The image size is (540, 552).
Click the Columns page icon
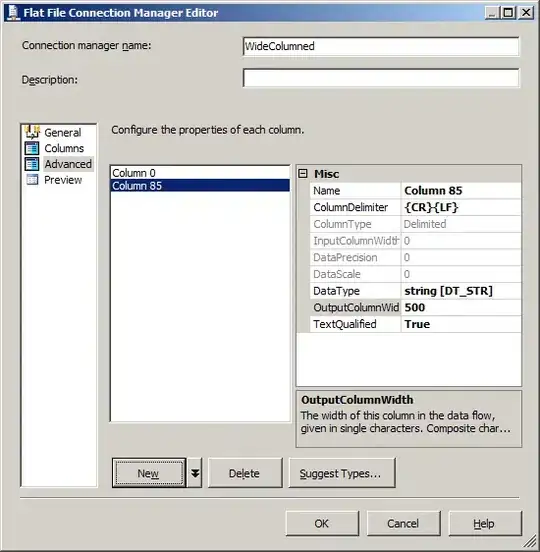32,148
